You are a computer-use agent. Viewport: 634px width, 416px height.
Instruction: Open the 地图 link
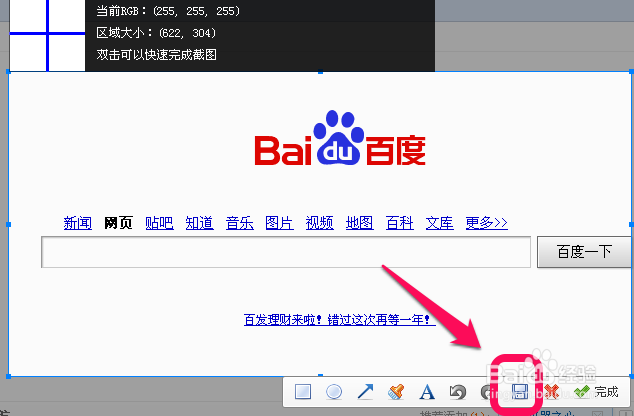(x=359, y=223)
